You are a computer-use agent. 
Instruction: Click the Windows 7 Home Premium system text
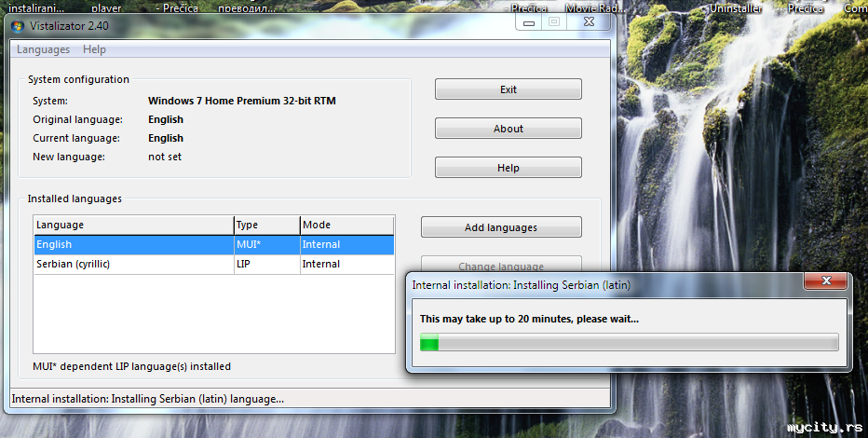click(x=242, y=101)
